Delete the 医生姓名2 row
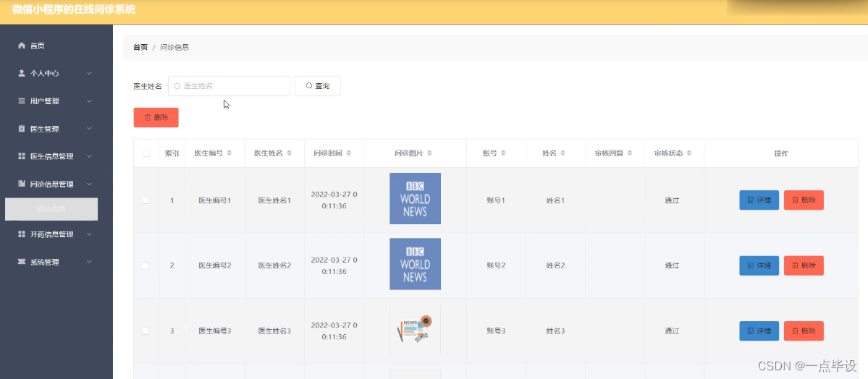The width and height of the screenshot is (868, 379). (804, 265)
